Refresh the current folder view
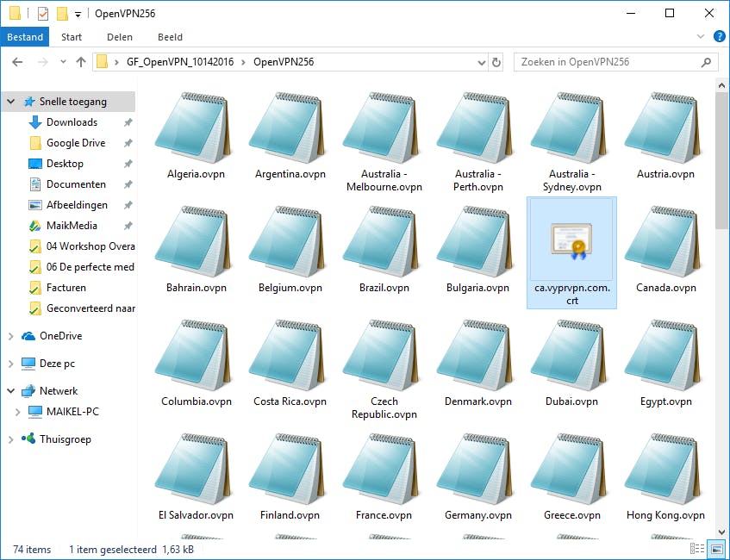 [x=496, y=62]
